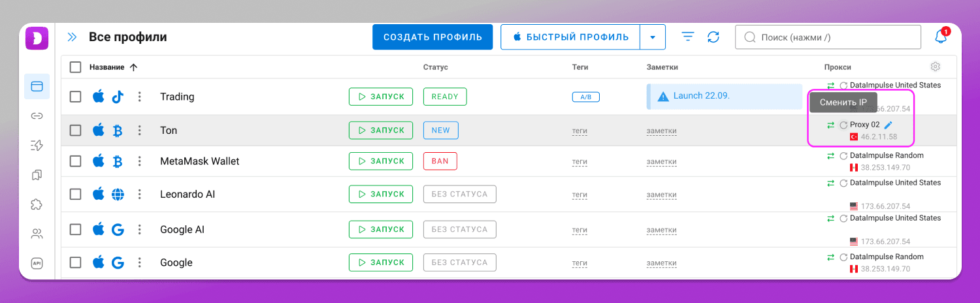The height and width of the screenshot is (303, 980).
Task: Select the Ton profile checkbox
Action: (76, 131)
